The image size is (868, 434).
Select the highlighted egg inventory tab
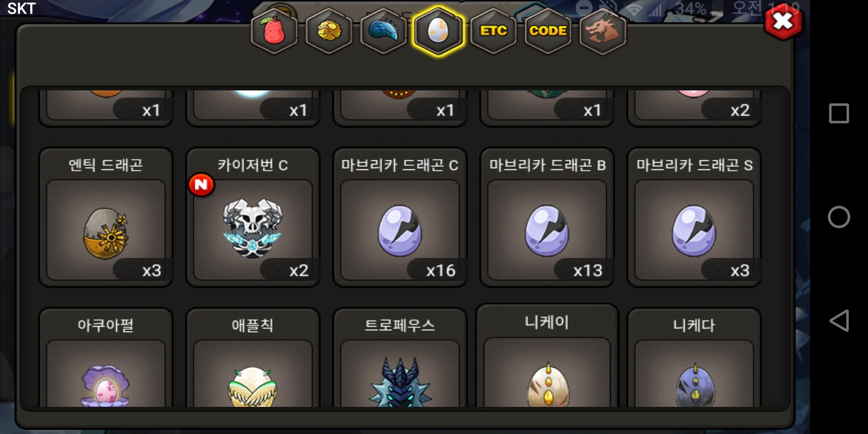click(438, 31)
